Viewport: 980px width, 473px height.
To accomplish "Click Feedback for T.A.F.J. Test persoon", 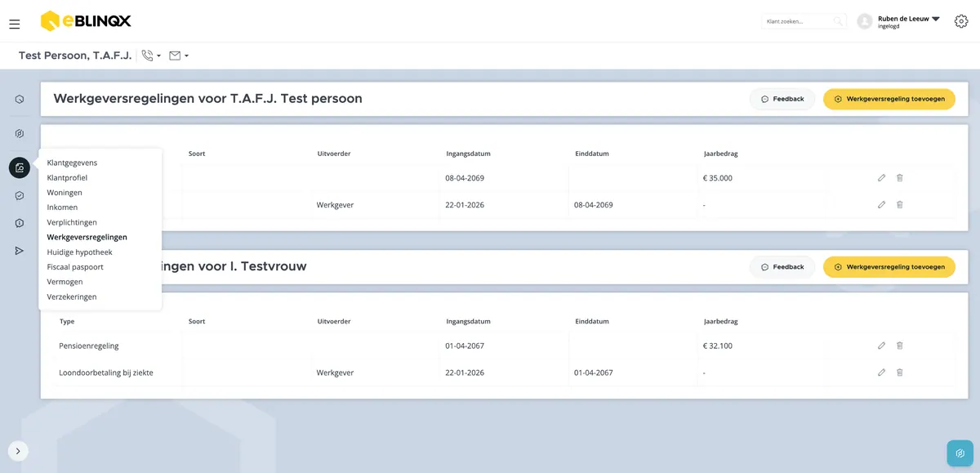I will pyautogui.click(x=782, y=99).
